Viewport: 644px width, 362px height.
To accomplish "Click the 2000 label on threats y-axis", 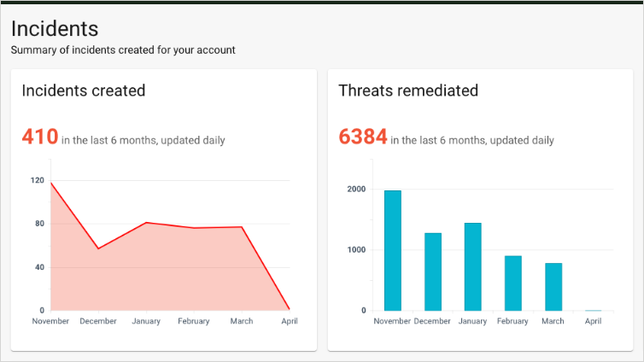I will (x=356, y=190).
